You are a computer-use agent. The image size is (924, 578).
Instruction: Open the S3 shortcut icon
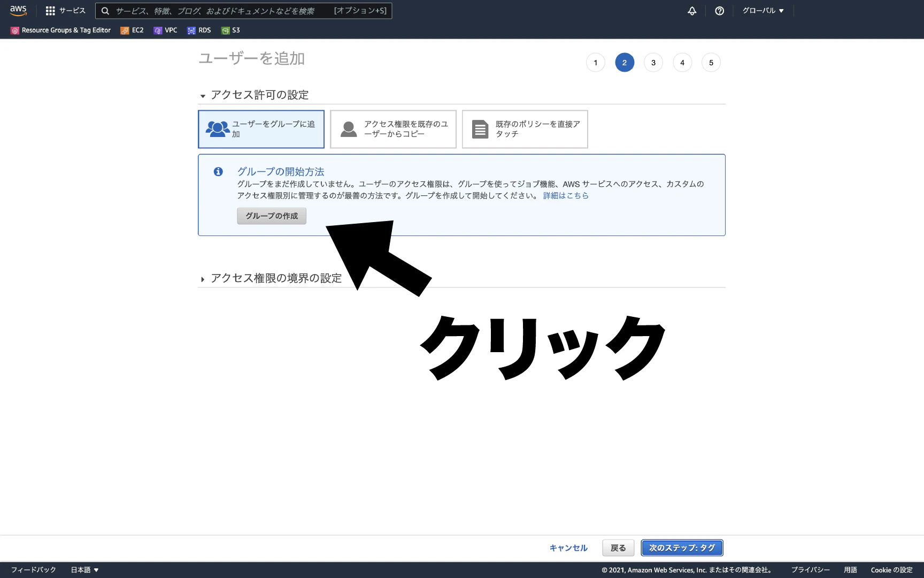point(226,31)
